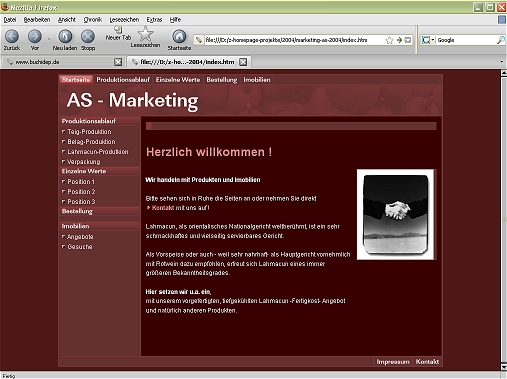Click the Firefox logo in the title bar
Viewport: 507px width, 379px height.
tap(5, 6)
